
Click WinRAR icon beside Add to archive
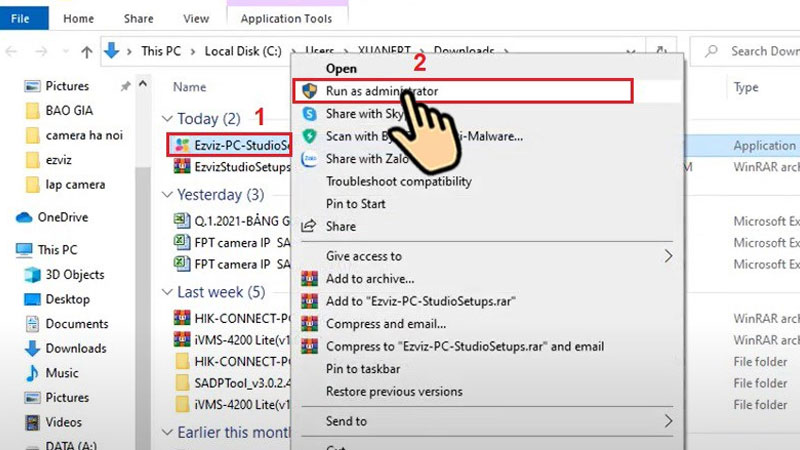309,279
